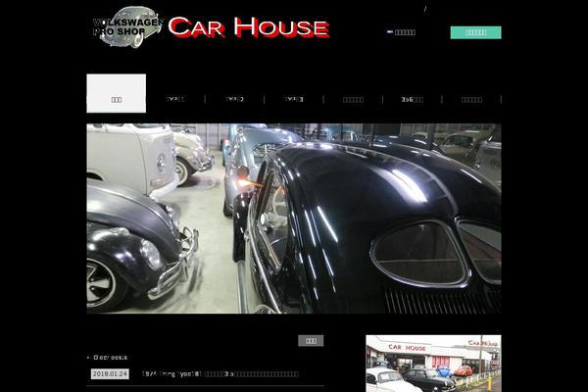588x392 pixels.
Task: Select the highlighted white home tab
Action: (117, 93)
